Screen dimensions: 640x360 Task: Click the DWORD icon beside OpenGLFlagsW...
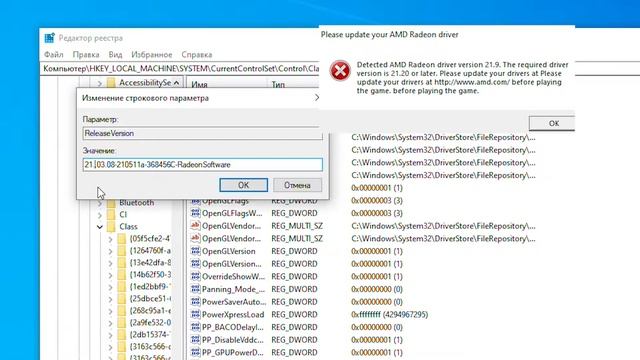[x=196, y=213]
